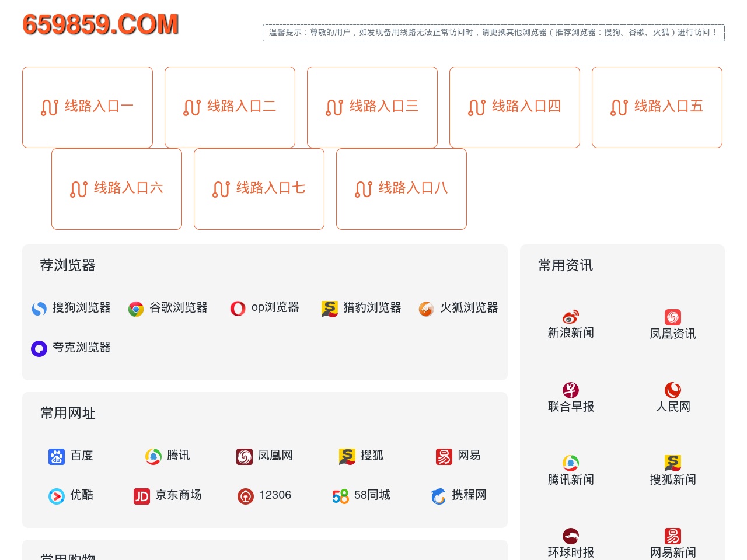Click the 猎豹浏览器 logo icon
Screen dimensions: 747x560
330,309
